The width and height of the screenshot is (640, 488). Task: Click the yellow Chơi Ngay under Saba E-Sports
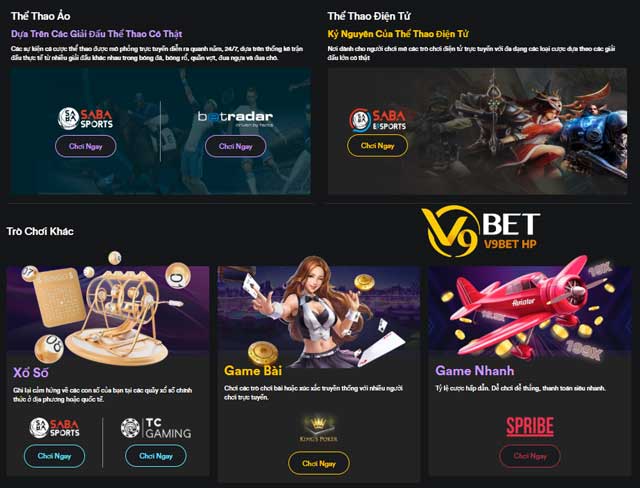pyautogui.click(x=378, y=146)
